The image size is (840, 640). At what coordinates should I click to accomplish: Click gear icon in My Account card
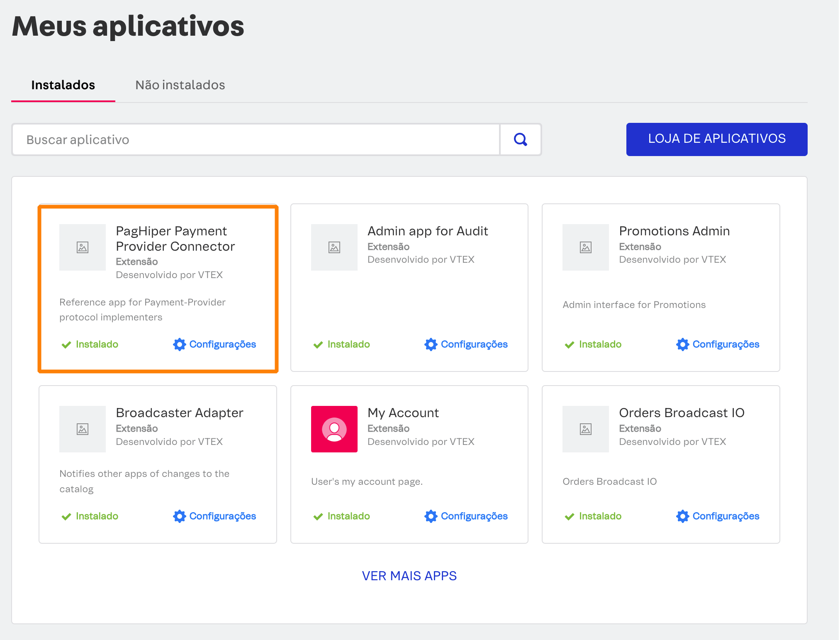(x=431, y=516)
